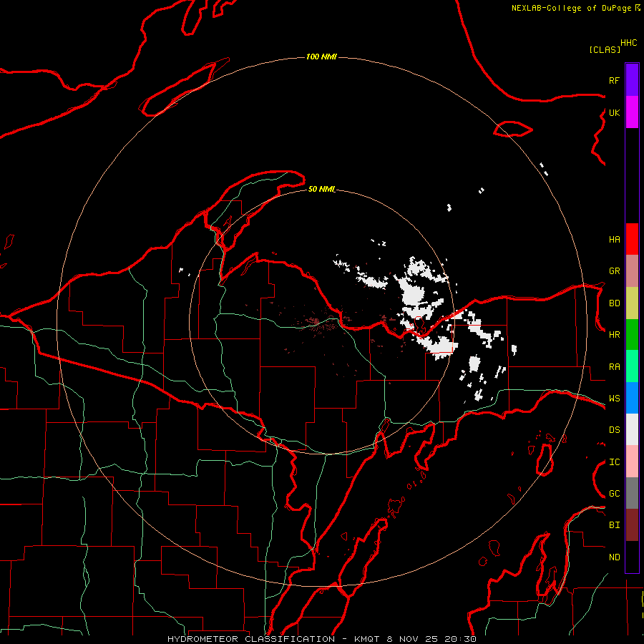Click the IC light pink legend swatch

(x=632, y=462)
